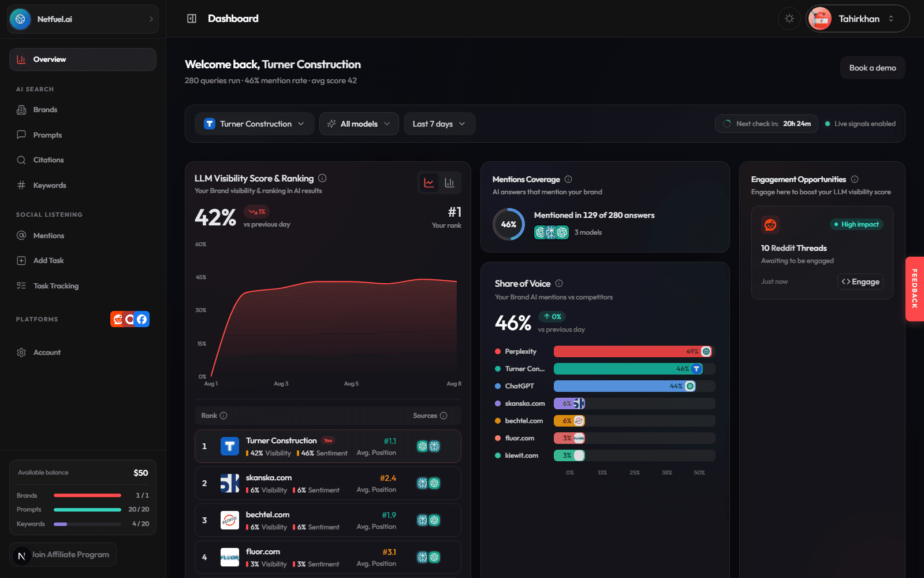The image size is (924, 578).
Task: Click the bechtel.com logo in ranking list
Action: pos(230,520)
